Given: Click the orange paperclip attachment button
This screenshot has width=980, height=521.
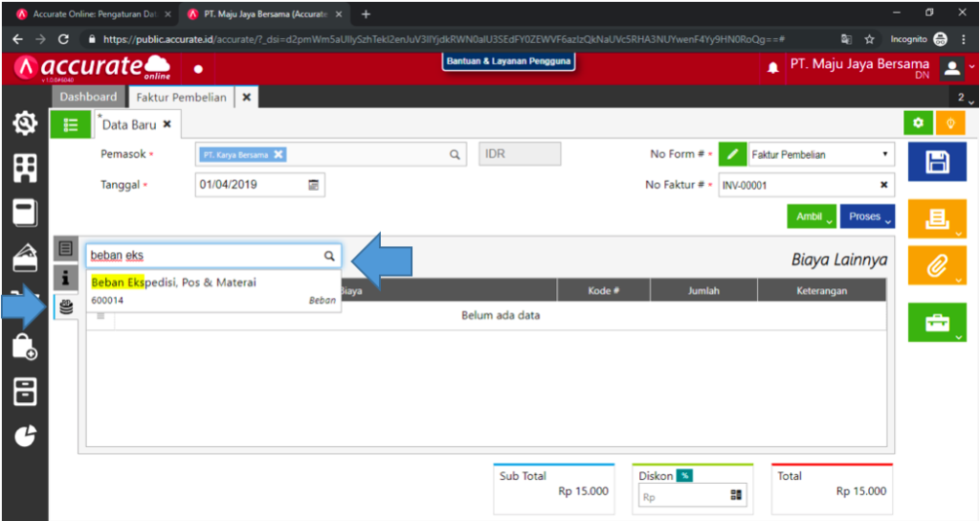Looking at the screenshot, I should (937, 266).
